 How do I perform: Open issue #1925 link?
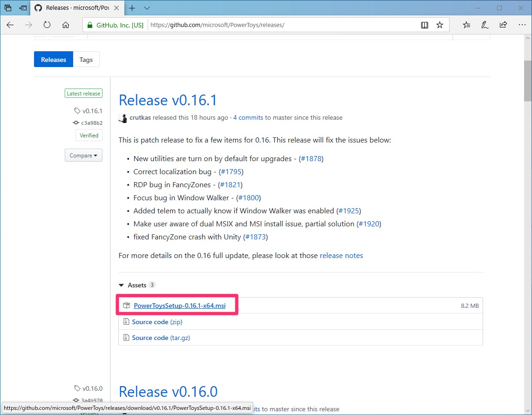(349, 211)
